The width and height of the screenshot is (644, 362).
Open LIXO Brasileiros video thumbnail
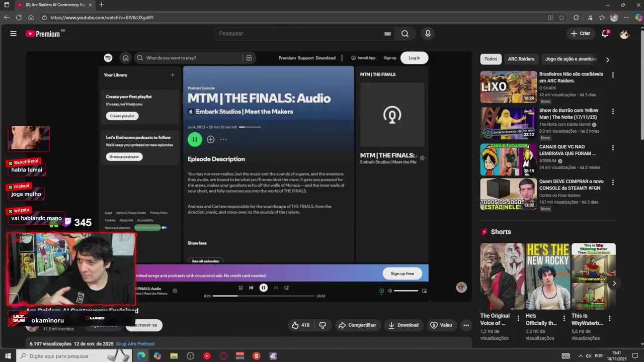(509, 86)
